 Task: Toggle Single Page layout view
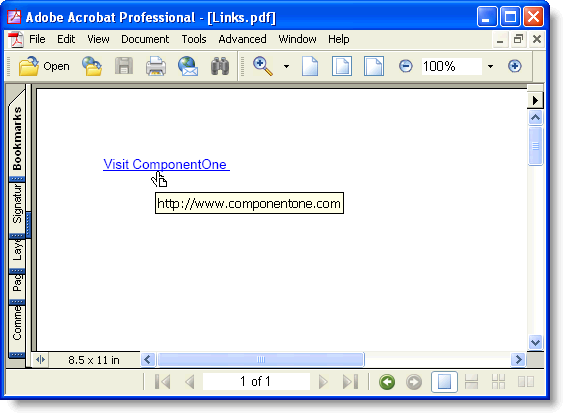pos(444,382)
